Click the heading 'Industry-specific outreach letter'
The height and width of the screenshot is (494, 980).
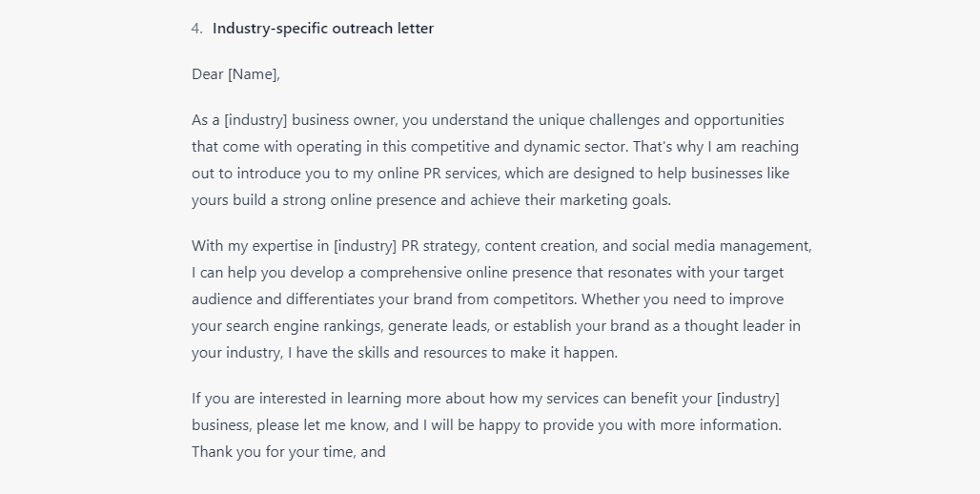tap(323, 29)
